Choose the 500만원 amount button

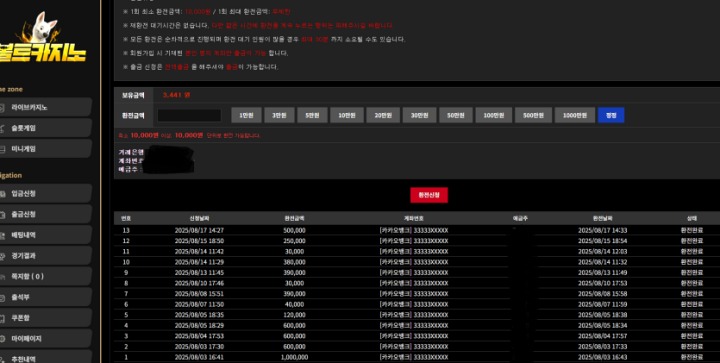click(534, 115)
